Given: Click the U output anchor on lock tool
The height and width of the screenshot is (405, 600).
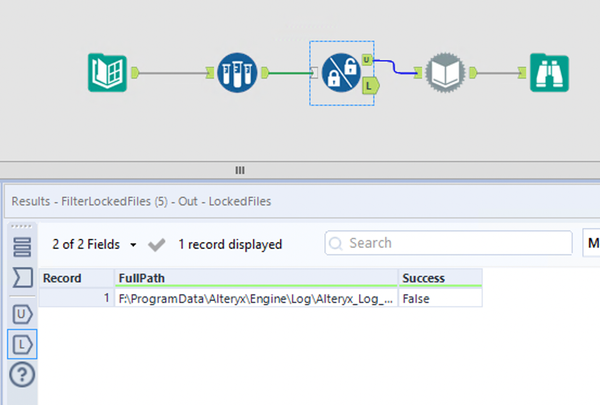Looking at the screenshot, I should [x=367, y=60].
